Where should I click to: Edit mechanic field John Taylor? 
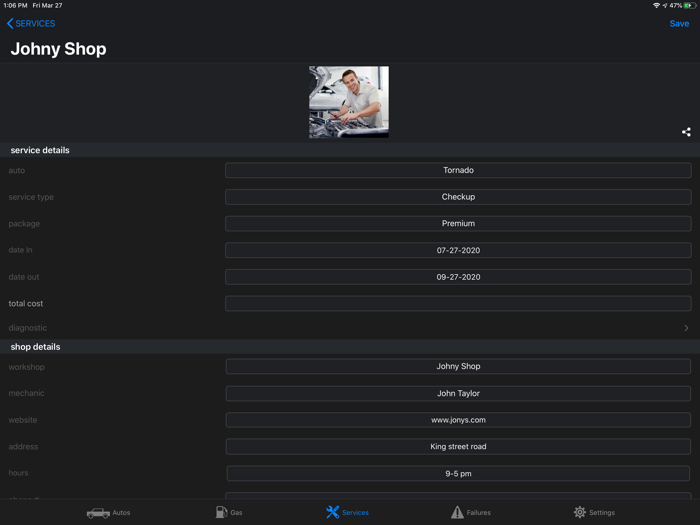click(x=458, y=393)
